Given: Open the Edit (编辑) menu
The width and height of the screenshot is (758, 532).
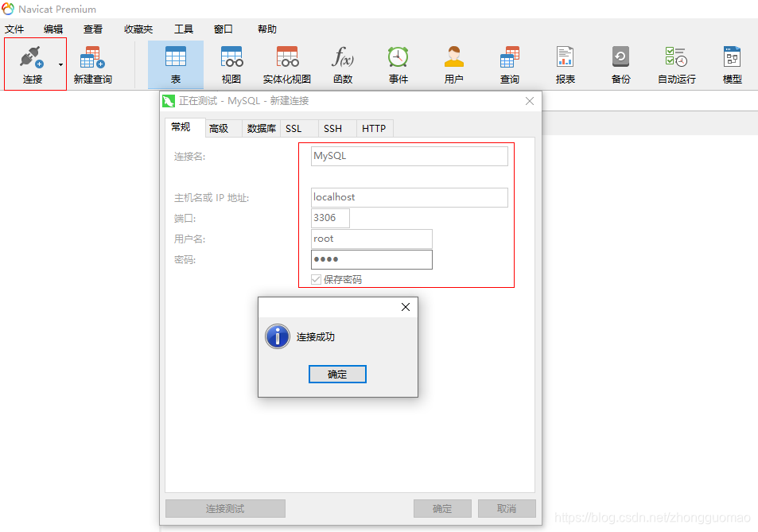Looking at the screenshot, I should coord(53,29).
